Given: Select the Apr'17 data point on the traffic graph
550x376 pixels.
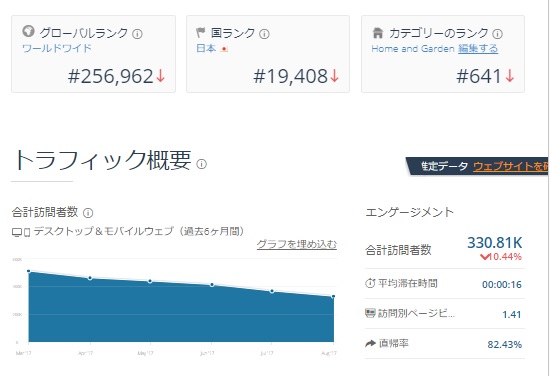Looking at the screenshot, I should [x=90, y=278].
